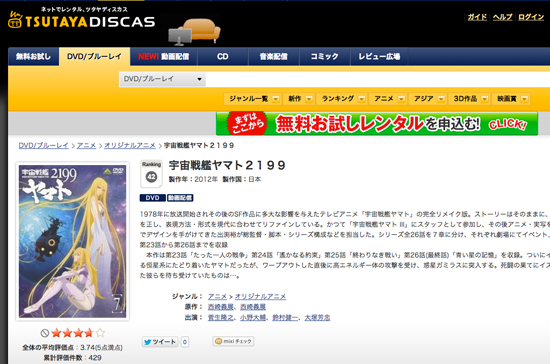
Task: Open cast member 大塚芳忠 link
Action: (317, 317)
